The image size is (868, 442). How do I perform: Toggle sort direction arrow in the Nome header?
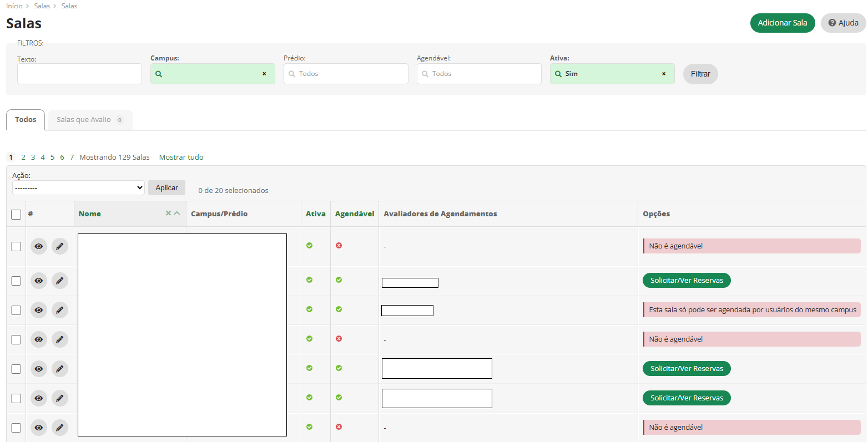click(x=177, y=213)
